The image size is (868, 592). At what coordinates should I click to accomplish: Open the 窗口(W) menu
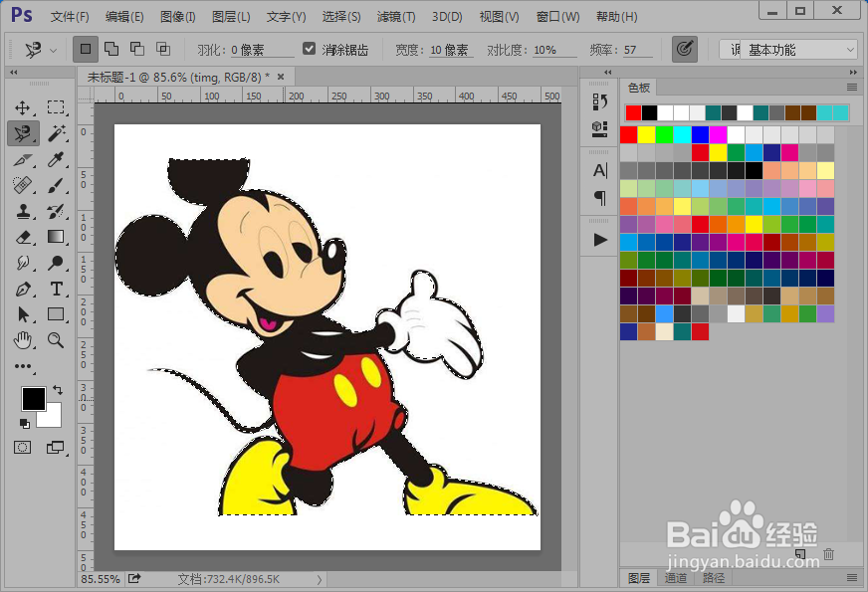pyautogui.click(x=558, y=17)
